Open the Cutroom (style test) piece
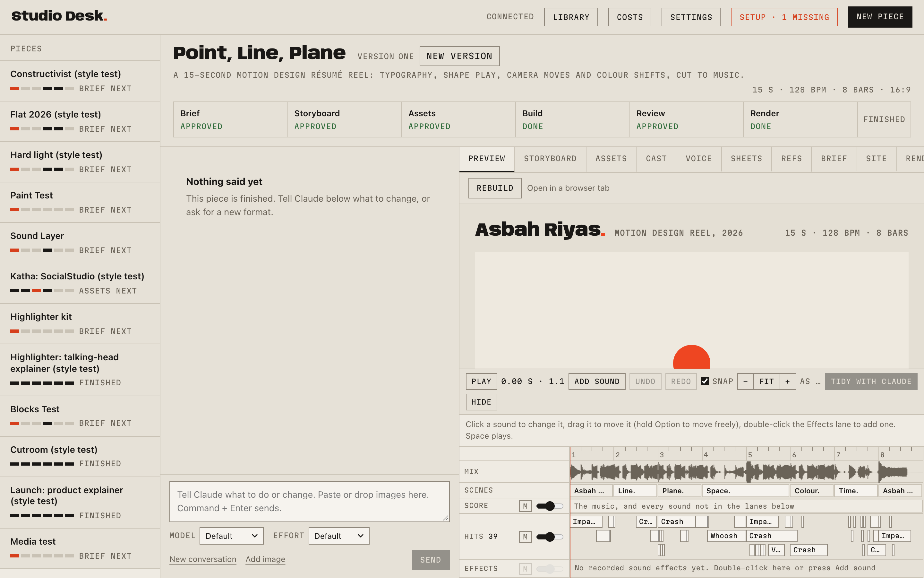This screenshot has height=578, width=924. point(80,456)
